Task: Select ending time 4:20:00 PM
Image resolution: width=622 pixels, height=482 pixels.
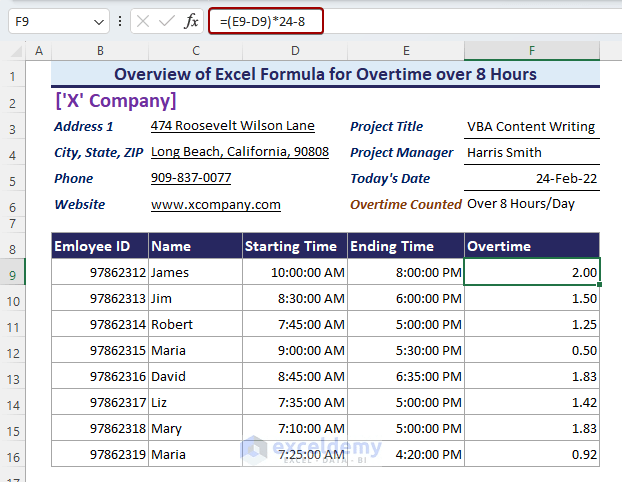Action: [x=406, y=454]
